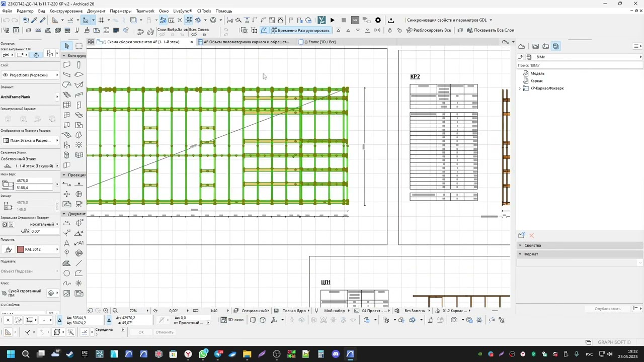The image size is (644, 362).
Task: Collapse the Свойства section
Action: pyautogui.click(x=520, y=245)
